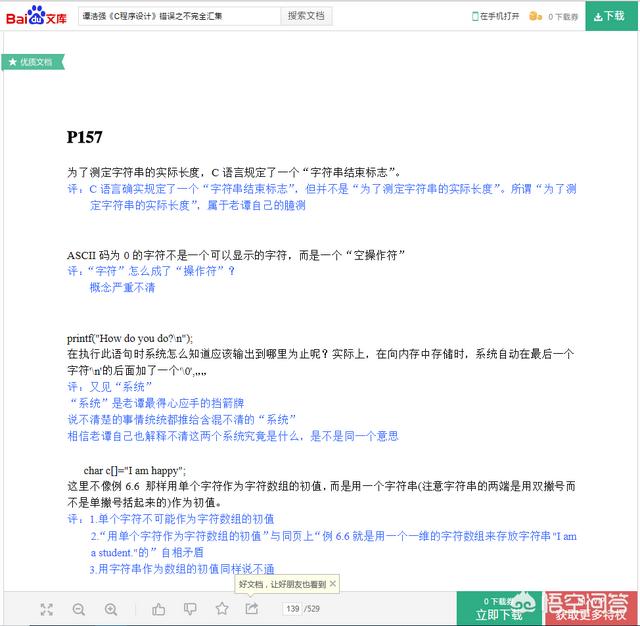This screenshot has width=640, height=626.
Task: Click the page number field showing 139
Action: [293, 609]
